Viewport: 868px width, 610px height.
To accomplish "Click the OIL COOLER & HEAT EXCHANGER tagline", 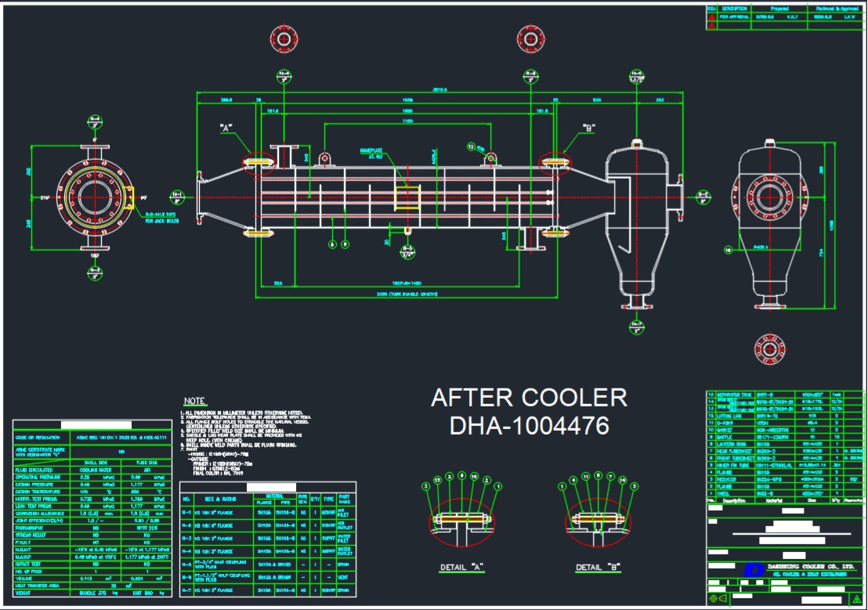I will 809,575.
